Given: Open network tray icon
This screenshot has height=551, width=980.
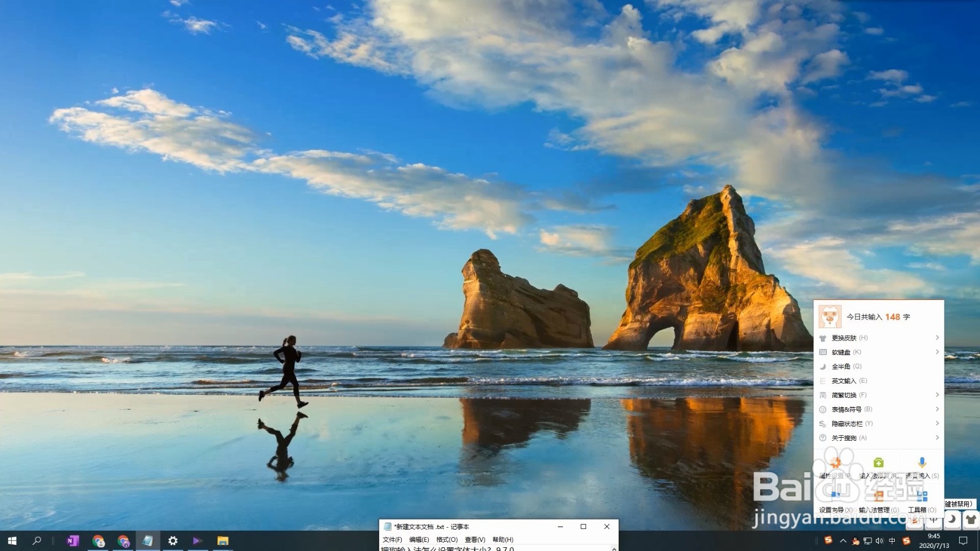Looking at the screenshot, I should 867,541.
